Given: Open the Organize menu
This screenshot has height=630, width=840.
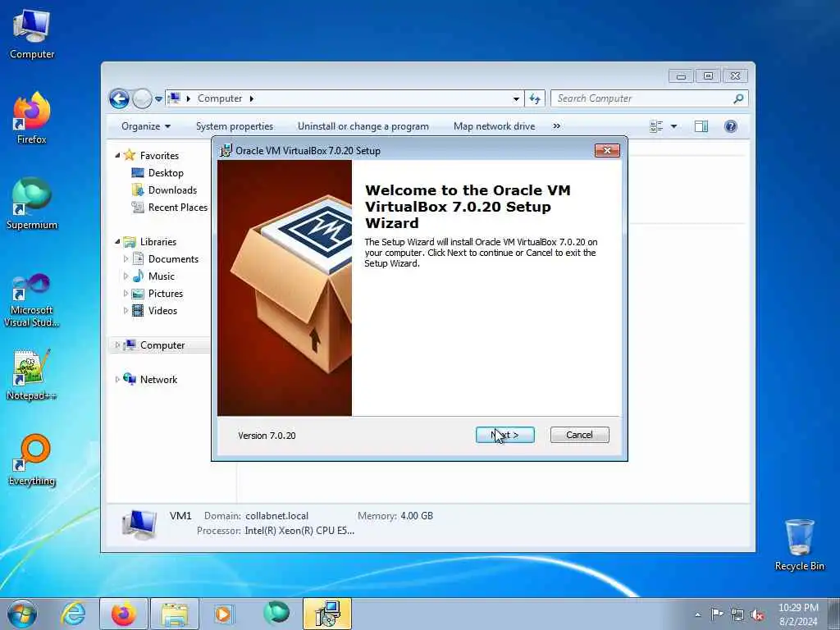Looking at the screenshot, I should (146, 126).
